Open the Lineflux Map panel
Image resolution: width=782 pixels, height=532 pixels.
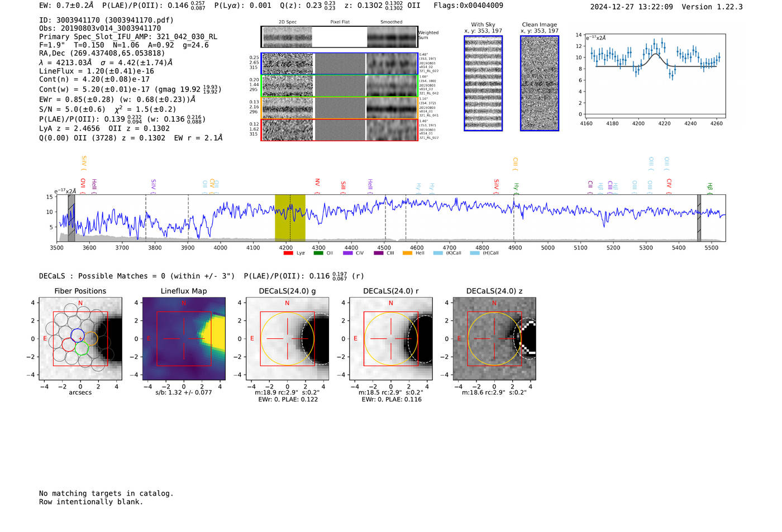pos(184,339)
